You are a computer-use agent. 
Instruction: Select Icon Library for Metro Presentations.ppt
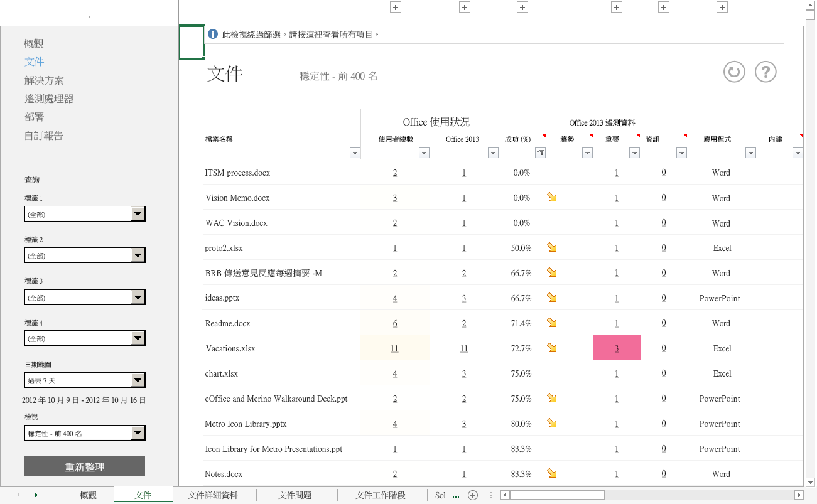(x=274, y=449)
